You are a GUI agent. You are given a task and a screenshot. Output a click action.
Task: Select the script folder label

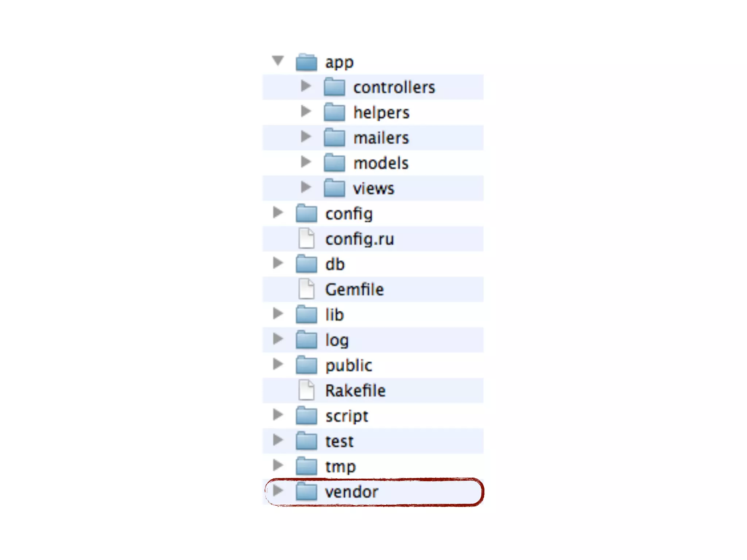pyautogui.click(x=347, y=416)
